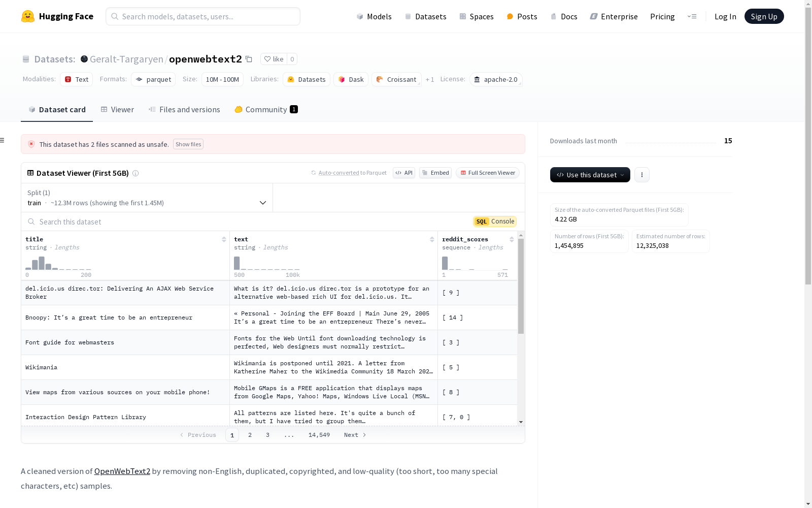The height and width of the screenshot is (508, 812).
Task: Open the API panel
Action: pyautogui.click(x=404, y=173)
